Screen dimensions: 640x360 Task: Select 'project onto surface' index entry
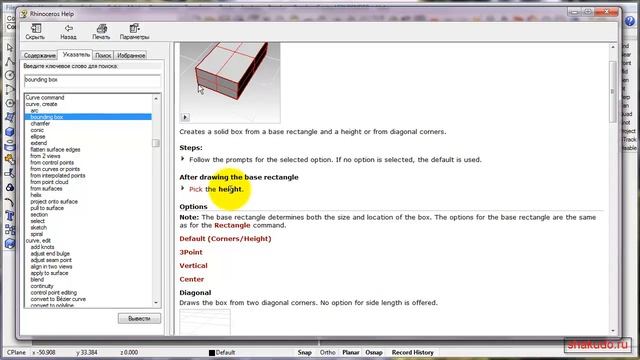54,202
